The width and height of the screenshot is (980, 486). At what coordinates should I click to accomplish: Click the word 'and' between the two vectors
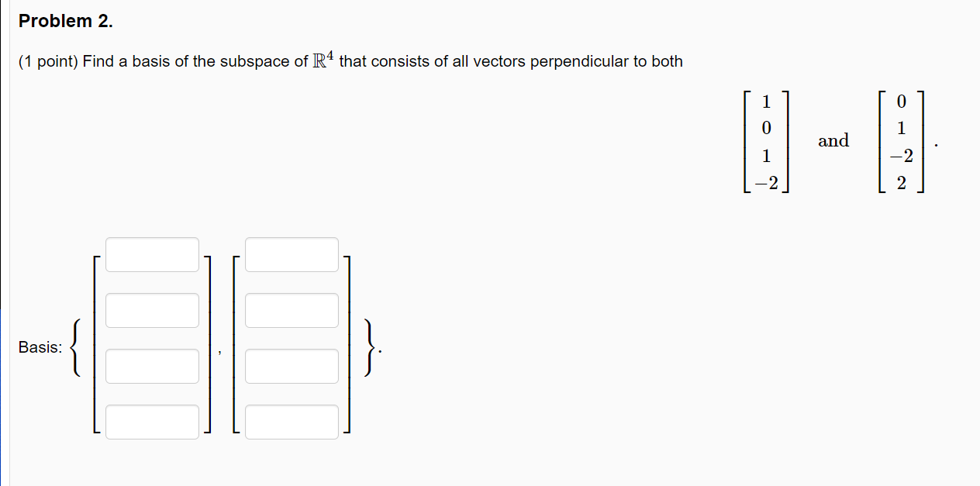point(833,141)
